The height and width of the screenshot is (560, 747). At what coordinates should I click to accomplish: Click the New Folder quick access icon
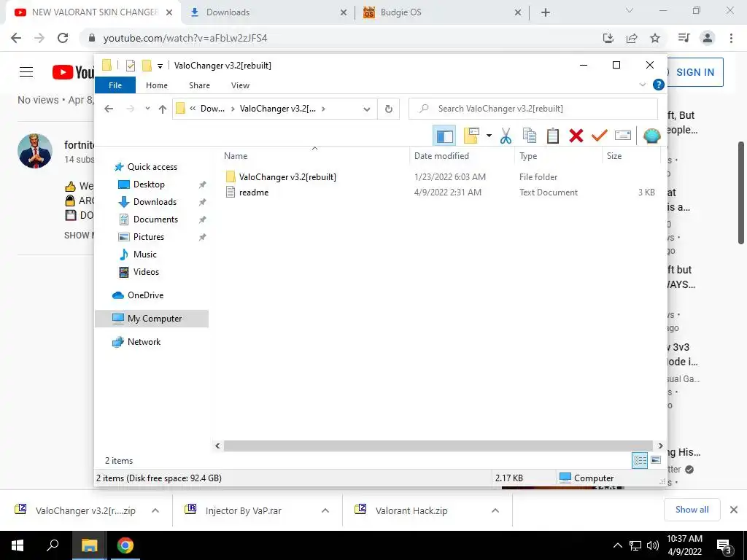pos(147,65)
